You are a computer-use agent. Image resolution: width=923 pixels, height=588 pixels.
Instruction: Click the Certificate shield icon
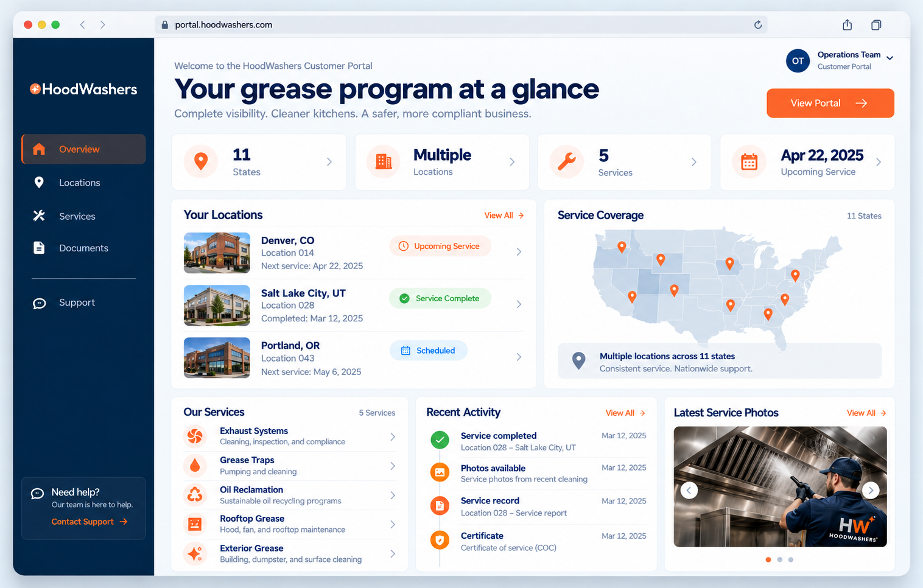click(440, 540)
